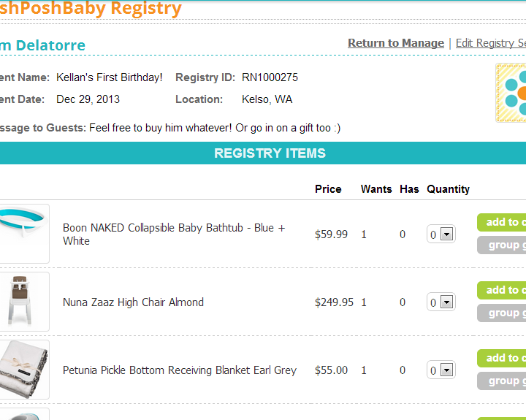Start group gift for Boon Bathtub

point(501,245)
